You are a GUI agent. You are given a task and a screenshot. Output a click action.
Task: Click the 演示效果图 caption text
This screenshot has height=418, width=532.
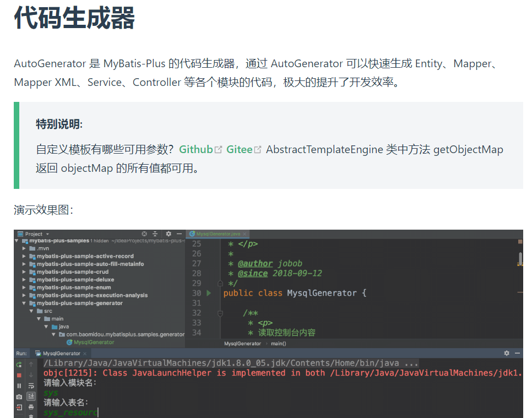click(44, 210)
